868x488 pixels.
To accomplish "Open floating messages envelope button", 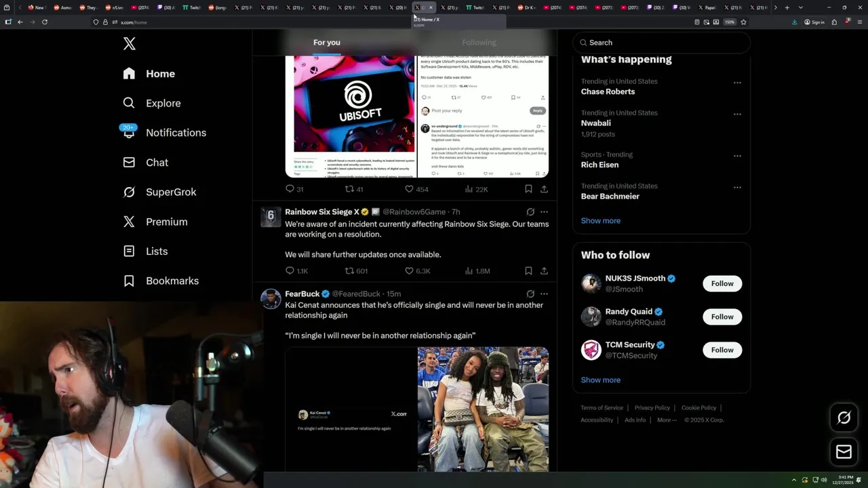I will point(844,451).
